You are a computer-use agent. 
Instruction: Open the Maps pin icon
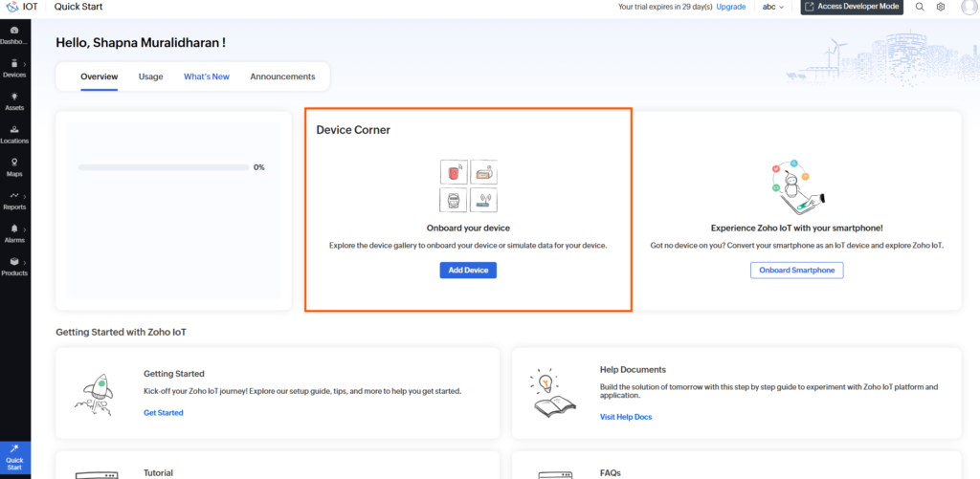coord(14,163)
